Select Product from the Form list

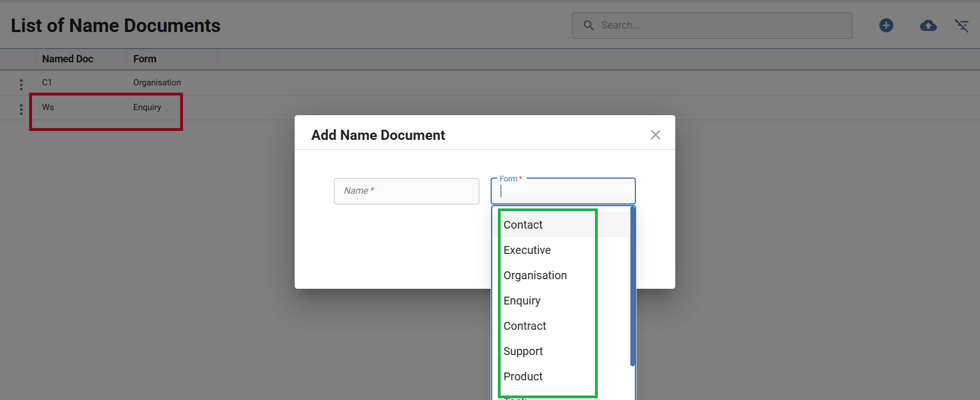pyautogui.click(x=561, y=376)
